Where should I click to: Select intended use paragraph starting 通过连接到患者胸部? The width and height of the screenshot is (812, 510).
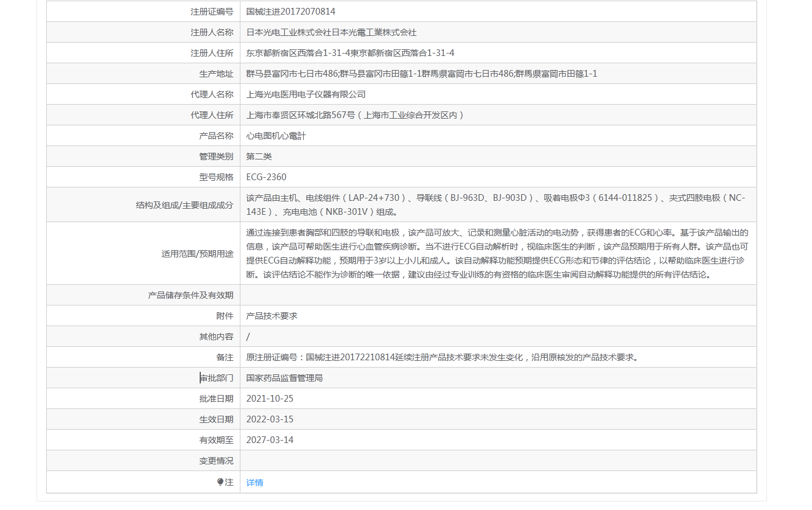497,253
